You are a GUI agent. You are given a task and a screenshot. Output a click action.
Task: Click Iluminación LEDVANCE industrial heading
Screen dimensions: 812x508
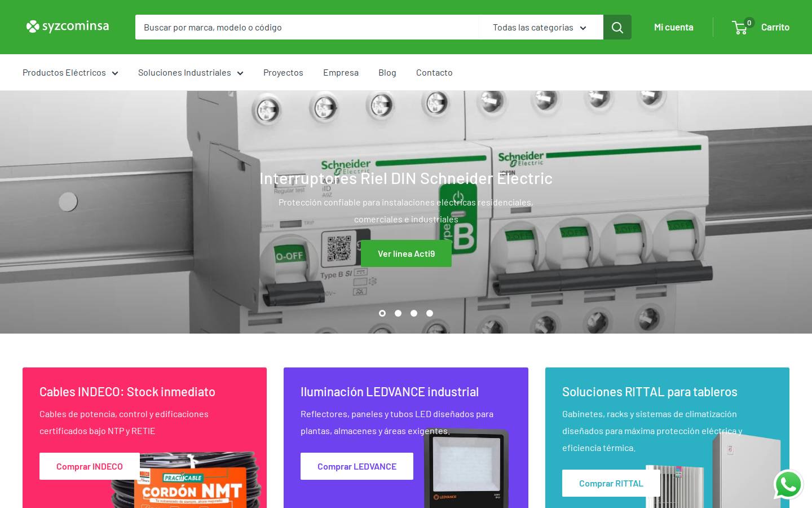(390, 392)
